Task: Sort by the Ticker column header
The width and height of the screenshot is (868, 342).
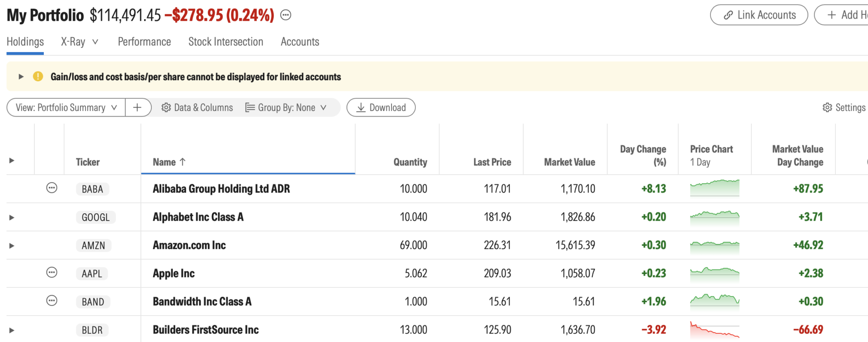Action: (88, 162)
